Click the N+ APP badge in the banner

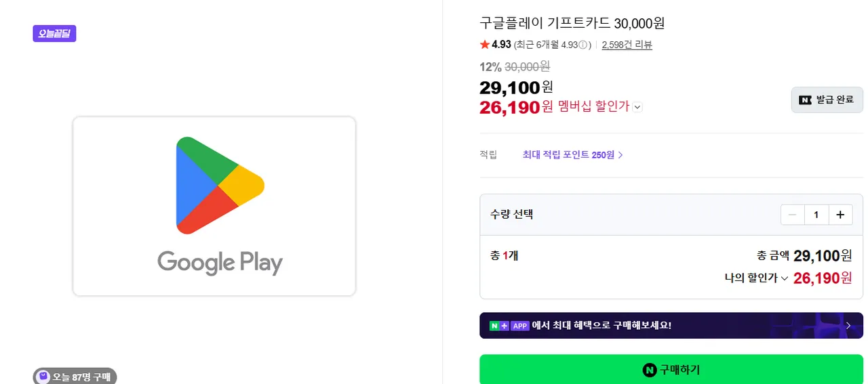click(509, 326)
